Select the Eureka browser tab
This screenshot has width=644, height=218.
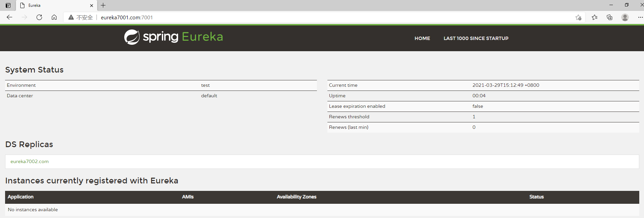pos(57,5)
